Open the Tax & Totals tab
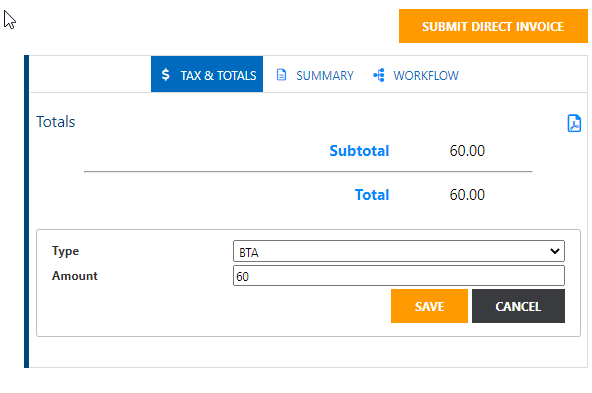Viewport: 592px width, 393px height. [x=207, y=74]
